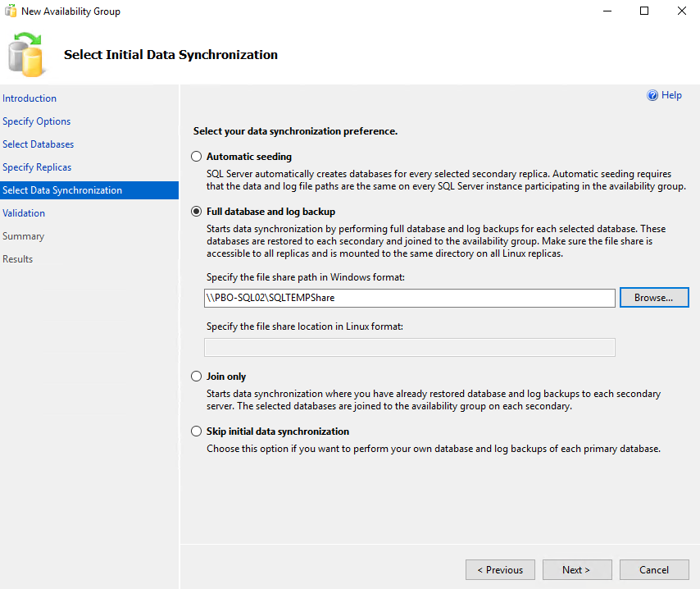The width and height of the screenshot is (700, 589).
Task: Click the blue Help question mark icon
Action: tap(652, 95)
